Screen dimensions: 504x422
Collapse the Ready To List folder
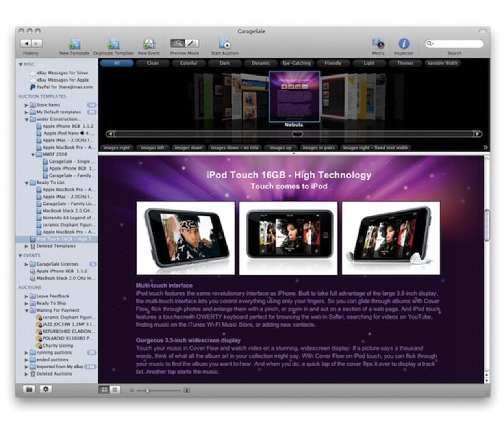point(26,183)
